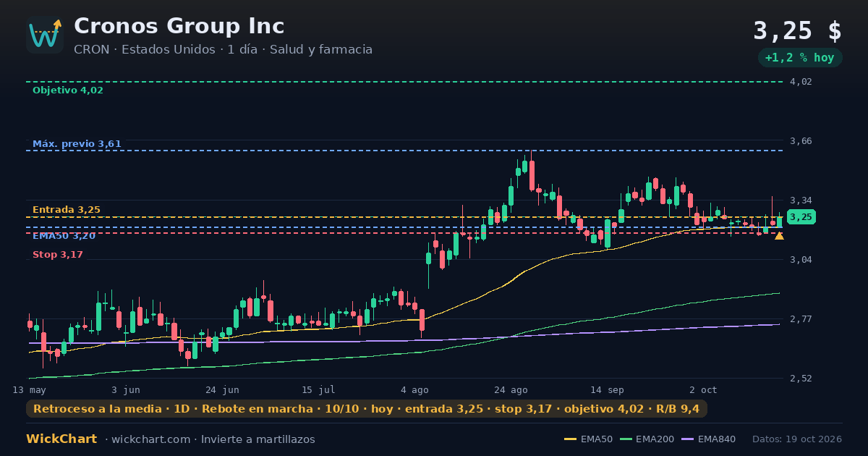Click the 'Stop 3,17' label
This screenshot has width=868, height=456.
point(58,255)
